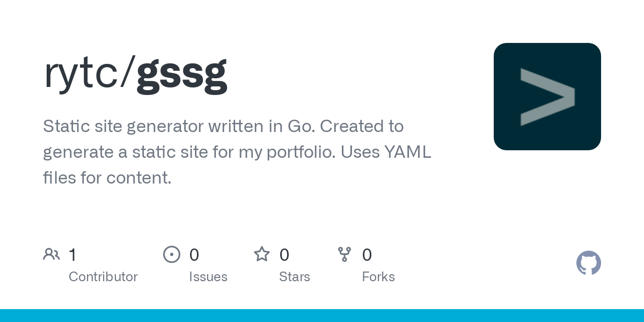Click the issues circle-dot icon
Viewport: 644px width, 322px height.
[172, 254]
